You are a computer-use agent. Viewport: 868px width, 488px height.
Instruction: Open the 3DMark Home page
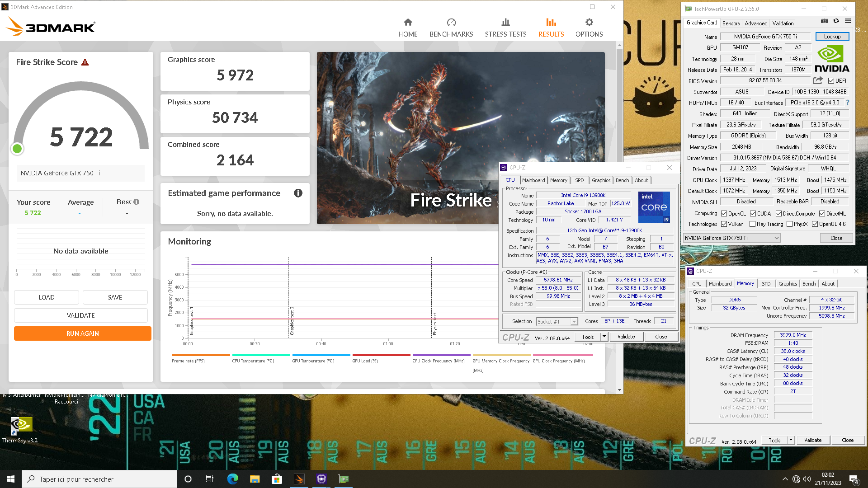coord(408,28)
